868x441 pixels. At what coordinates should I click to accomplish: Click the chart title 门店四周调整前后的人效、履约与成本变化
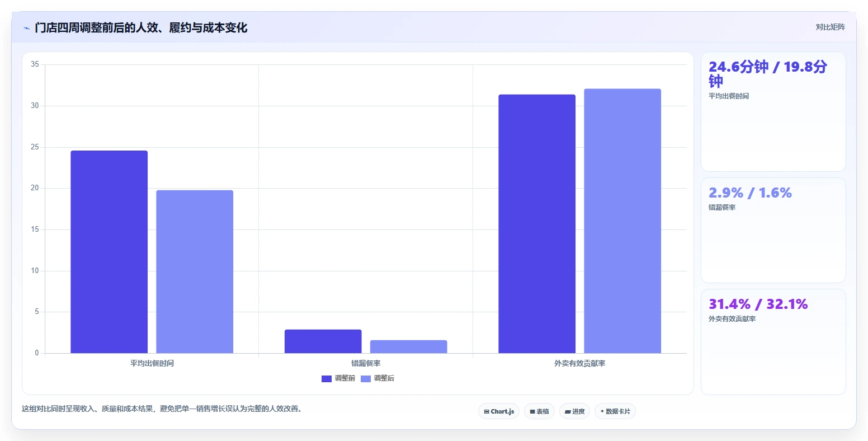[141, 27]
